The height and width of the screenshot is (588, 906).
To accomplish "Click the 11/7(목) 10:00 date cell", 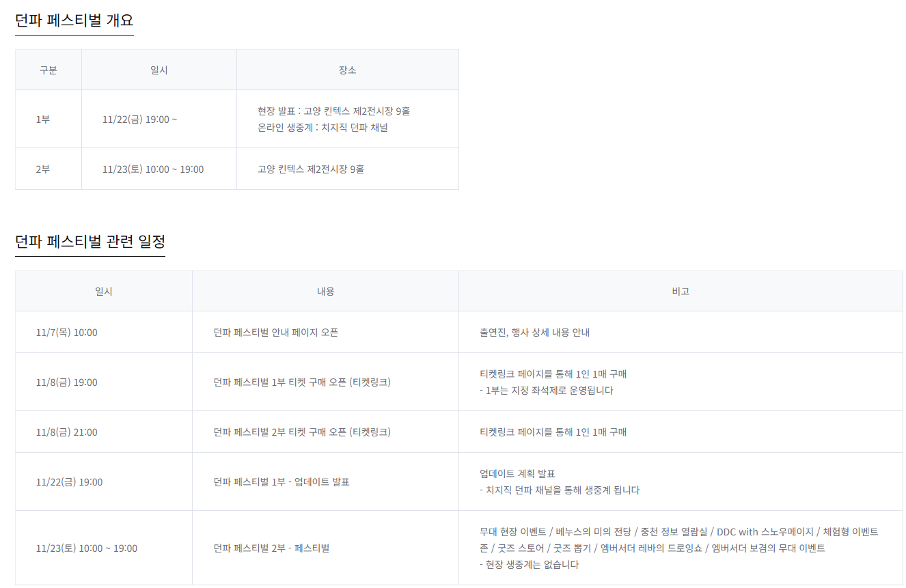I will coord(66,333).
